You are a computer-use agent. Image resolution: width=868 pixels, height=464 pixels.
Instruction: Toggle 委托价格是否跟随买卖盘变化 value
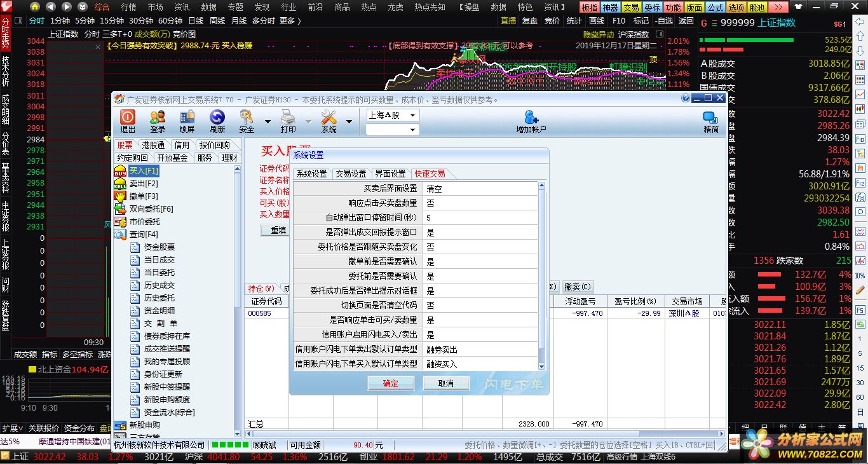(x=480, y=247)
